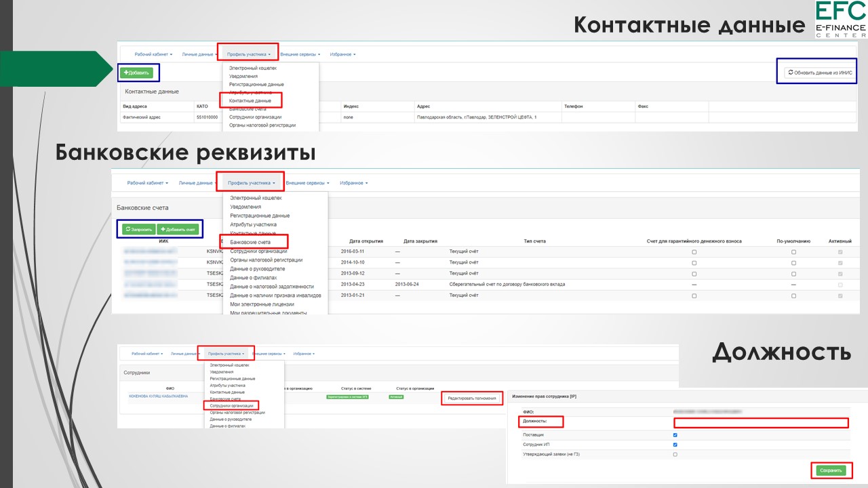Click the Должность input field
Image resolution: width=868 pixels, height=488 pixels.
(x=760, y=423)
